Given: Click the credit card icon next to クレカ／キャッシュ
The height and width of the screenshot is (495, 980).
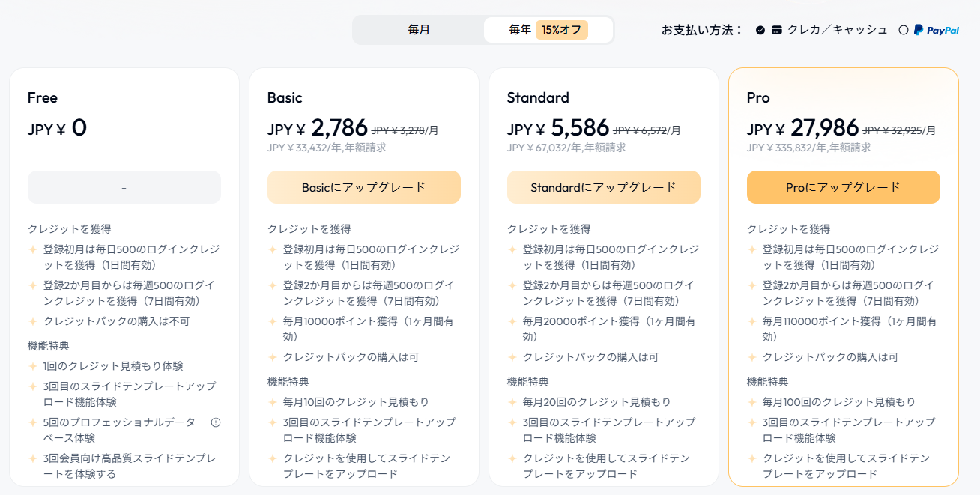Looking at the screenshot, I should point(777,30).
